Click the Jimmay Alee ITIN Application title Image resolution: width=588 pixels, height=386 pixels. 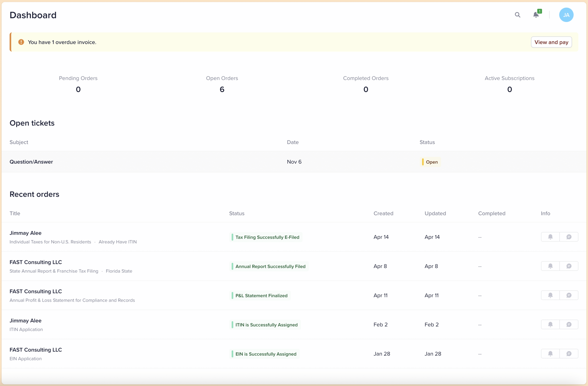(x=25, y=320)
